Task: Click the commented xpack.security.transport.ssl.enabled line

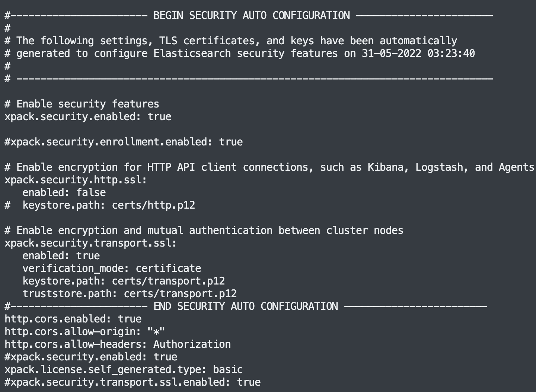Action: click(x=133, y=382)
